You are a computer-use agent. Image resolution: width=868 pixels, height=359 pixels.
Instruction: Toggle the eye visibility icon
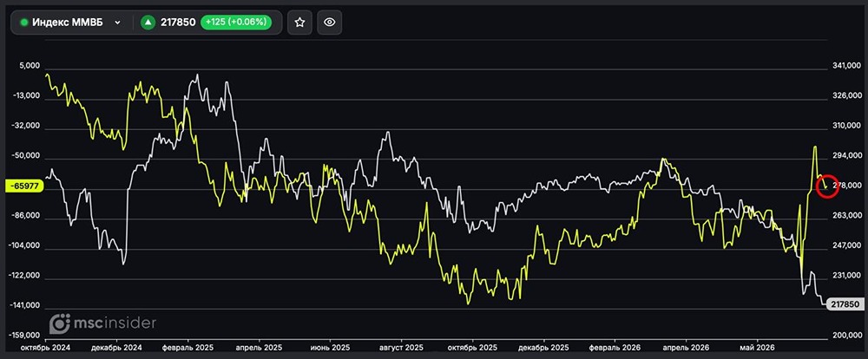[x=330, y=23]
